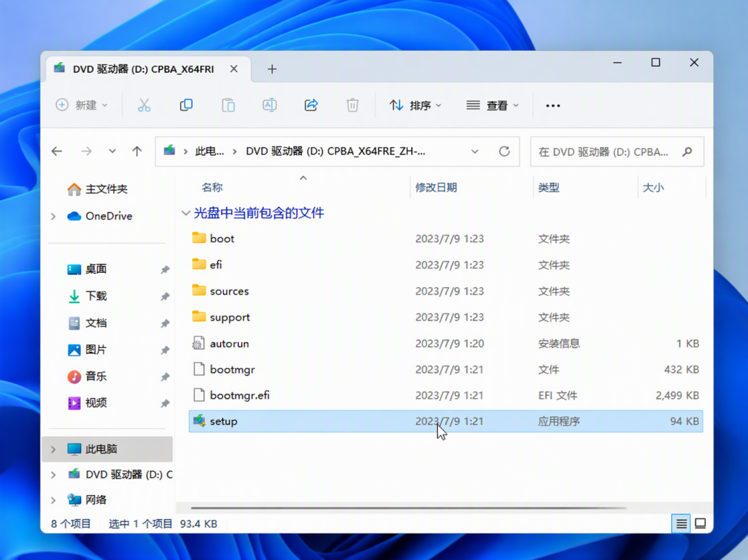Unpin 音乐 using its pin icon
Viewport: 748px width, 560px height.
click(x=165, y=377)
